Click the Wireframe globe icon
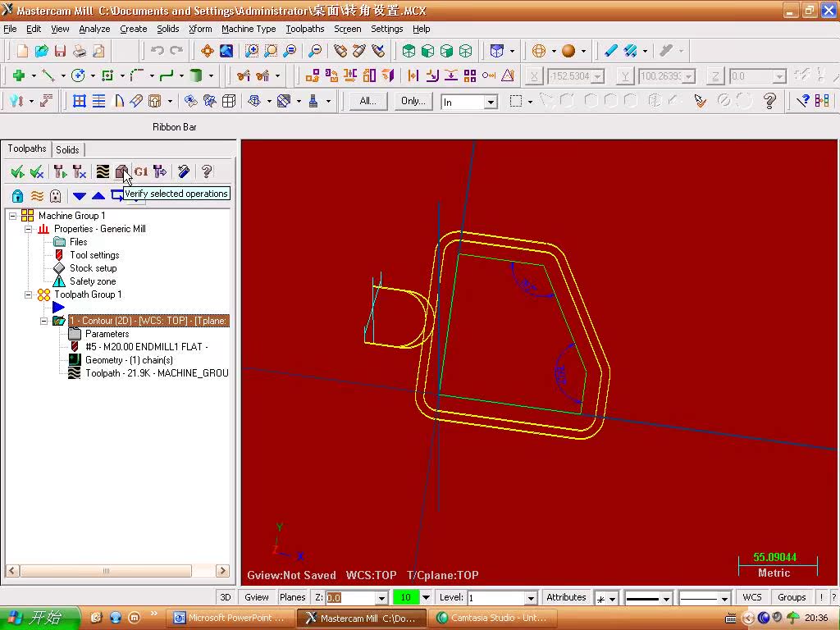Viewport: 840px width, 630px height. point(539,51)
